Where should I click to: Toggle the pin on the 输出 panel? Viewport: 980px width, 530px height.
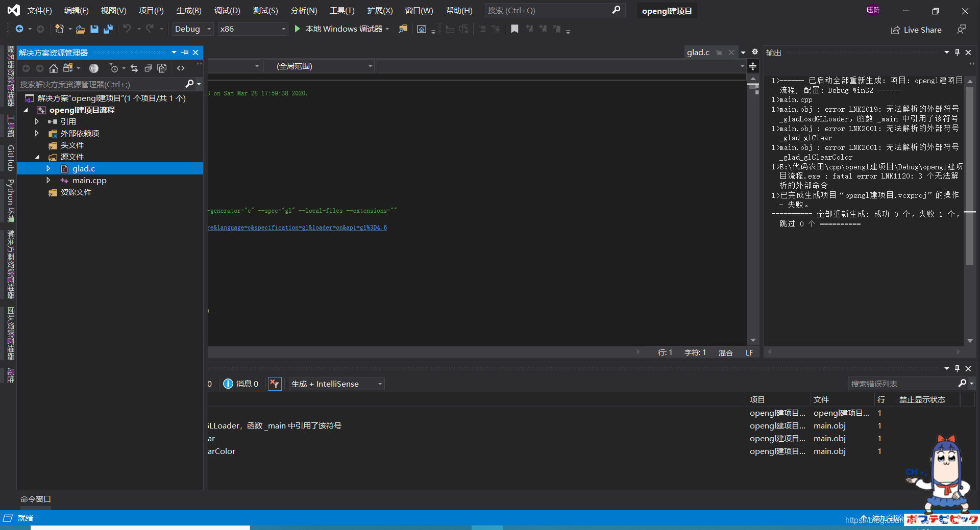(957, 52)
